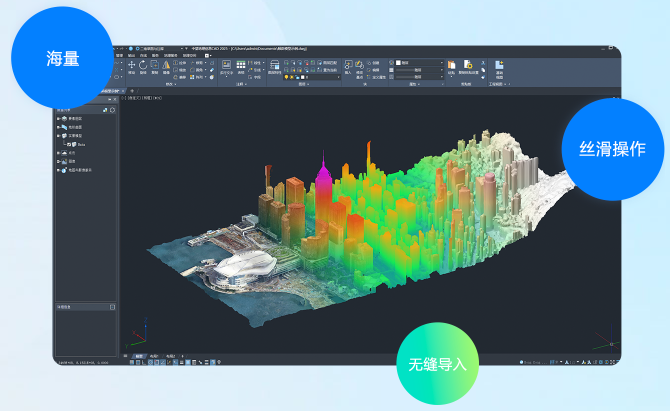670x411 pixels.
Task: Click the Table tool icon
Action: pos(241,66)
